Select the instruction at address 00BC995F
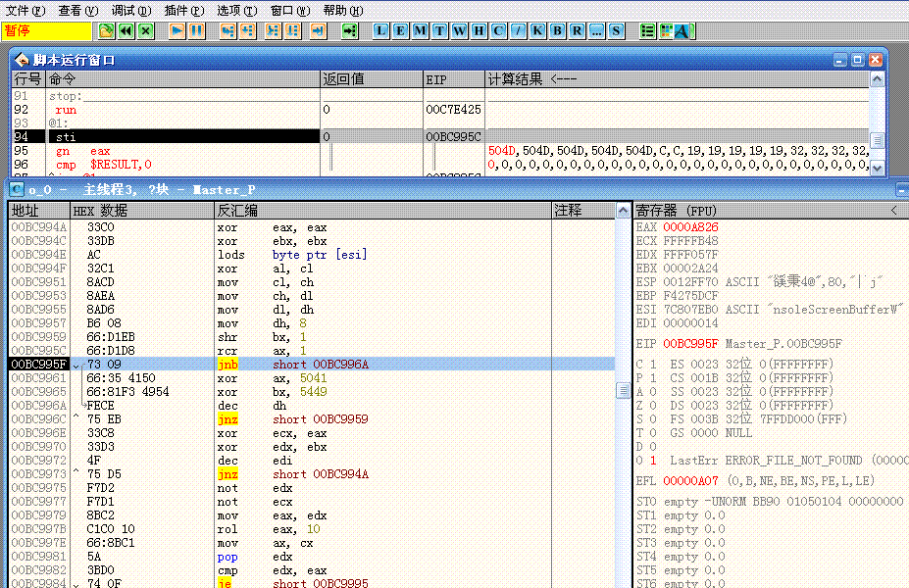The height and width of the screenshot is (588, 909). pyautogui.click(x=312, y=365)
